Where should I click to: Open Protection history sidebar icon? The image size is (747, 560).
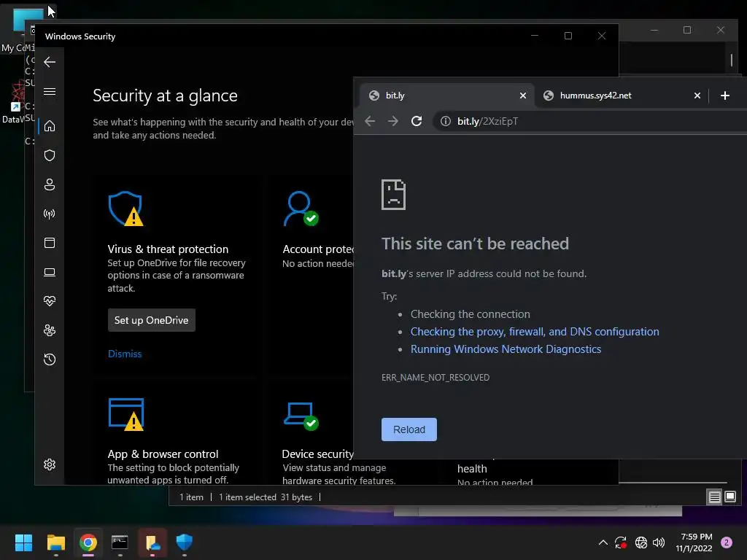coord(50,359)
